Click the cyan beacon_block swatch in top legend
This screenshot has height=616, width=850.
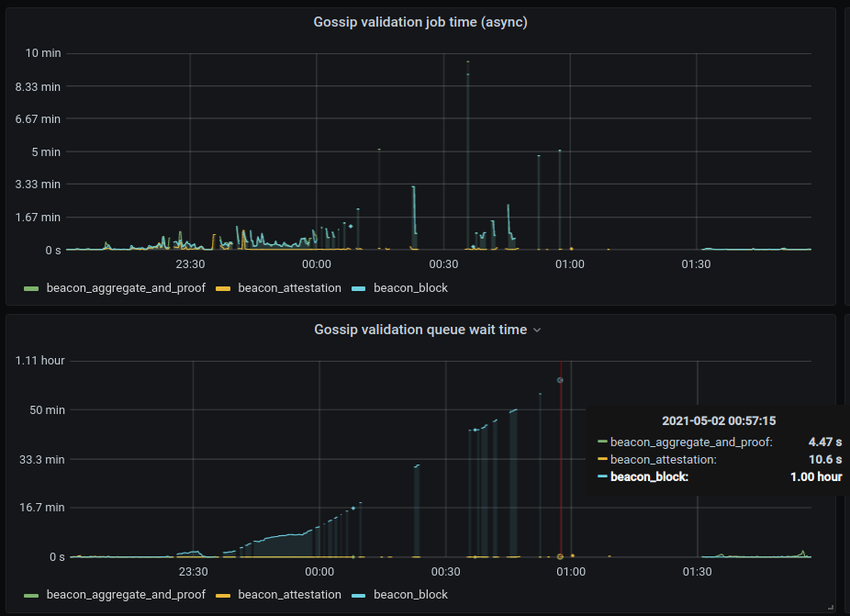[356, 287]
